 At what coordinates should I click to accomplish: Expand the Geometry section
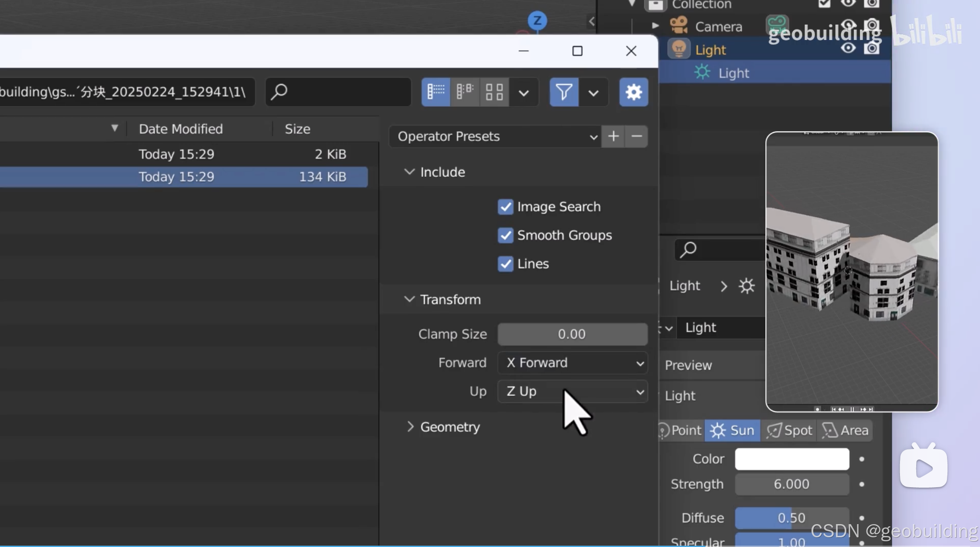pos(450,427)
